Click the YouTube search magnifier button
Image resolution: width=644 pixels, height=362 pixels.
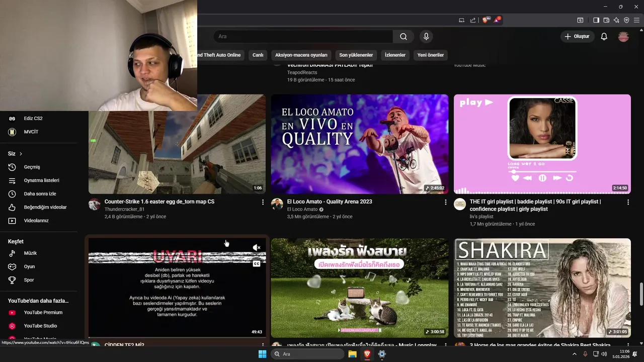pos(404,36)
